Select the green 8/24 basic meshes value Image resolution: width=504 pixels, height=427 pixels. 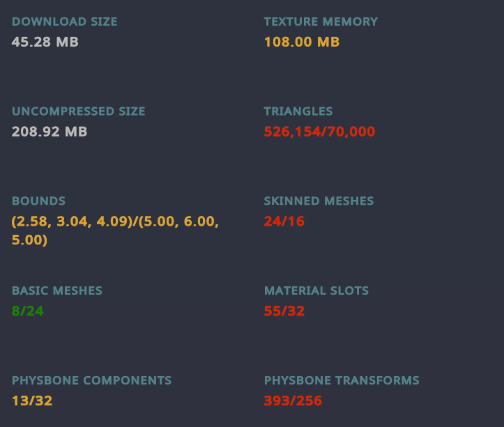(28, 311)
